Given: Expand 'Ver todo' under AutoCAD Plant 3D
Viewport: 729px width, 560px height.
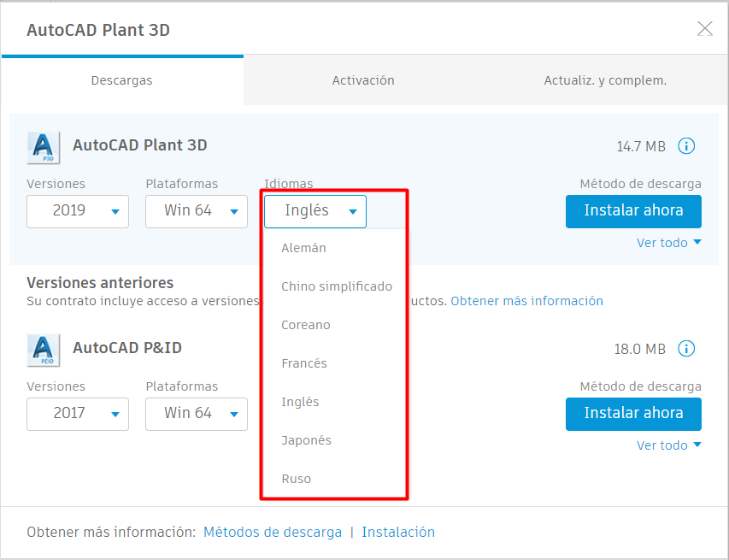Looking at the screenshot, I should pos(669,243).
